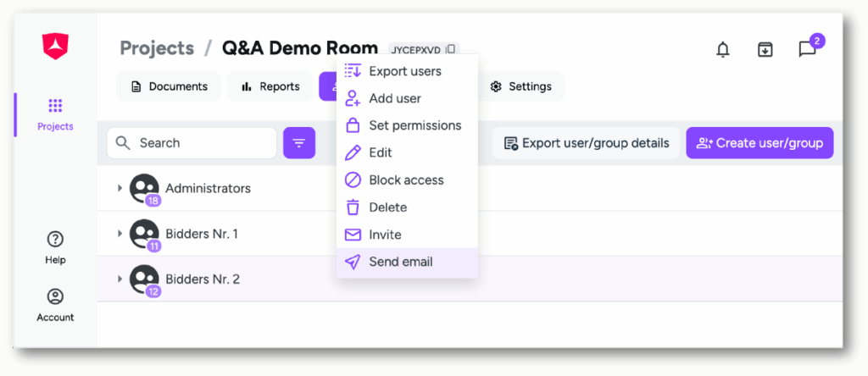Open chat messages with 2 badge
Screen dimensions: 868x376
(x=807, y=49)
